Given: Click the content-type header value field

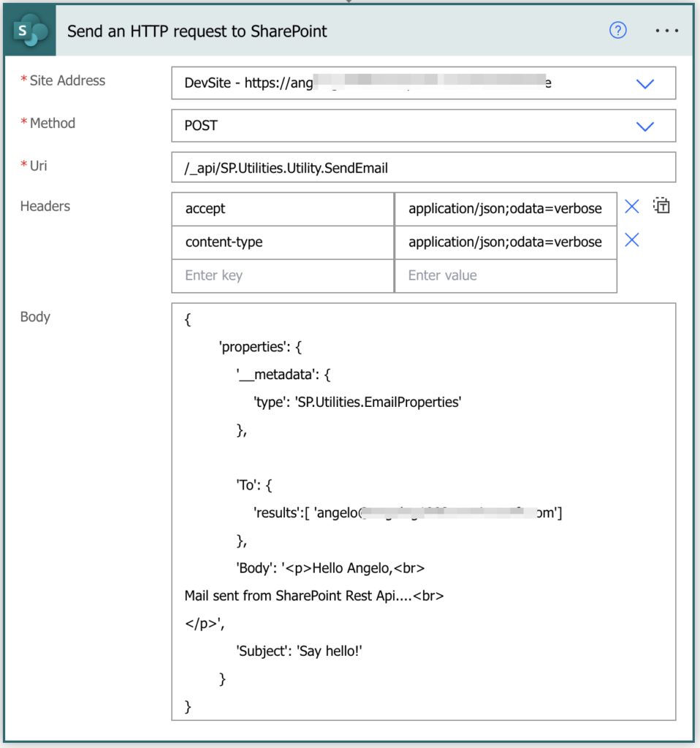Looking at the screenshot, I should [506, 243].
